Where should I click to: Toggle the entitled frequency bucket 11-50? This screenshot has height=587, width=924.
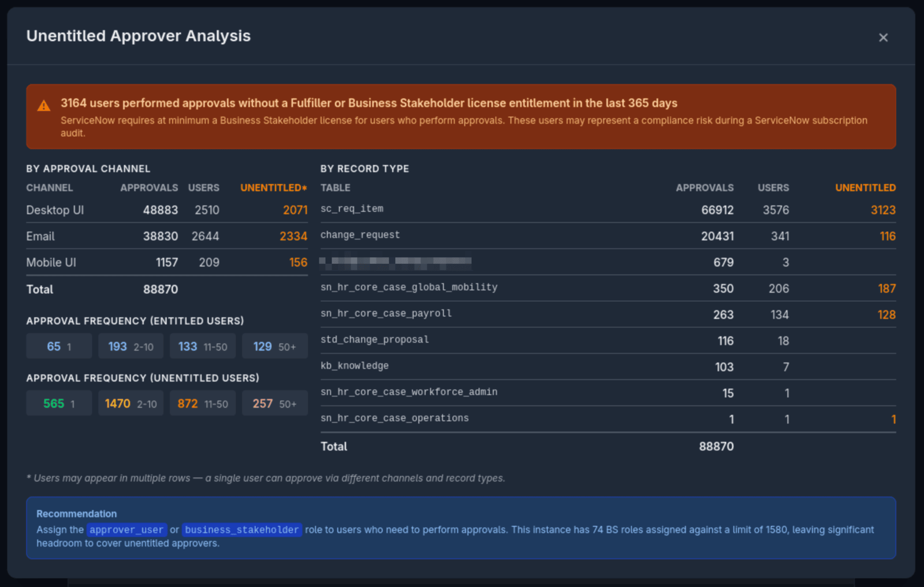click(202, 346)
